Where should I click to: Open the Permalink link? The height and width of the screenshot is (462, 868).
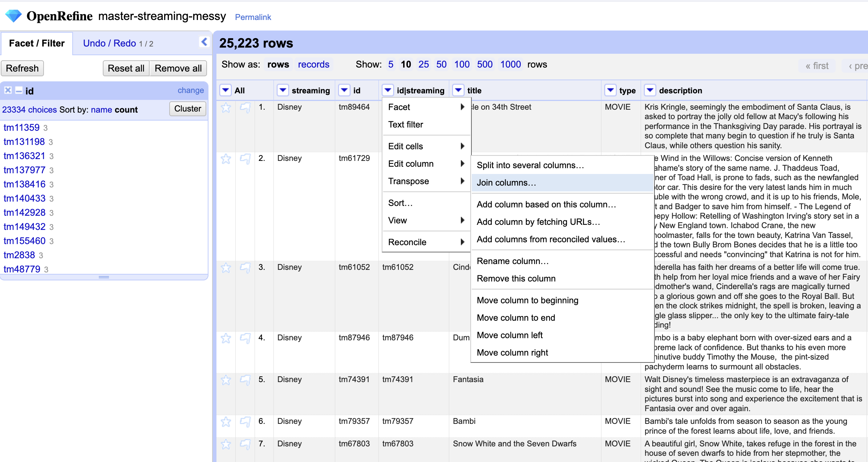pos(253,17)
